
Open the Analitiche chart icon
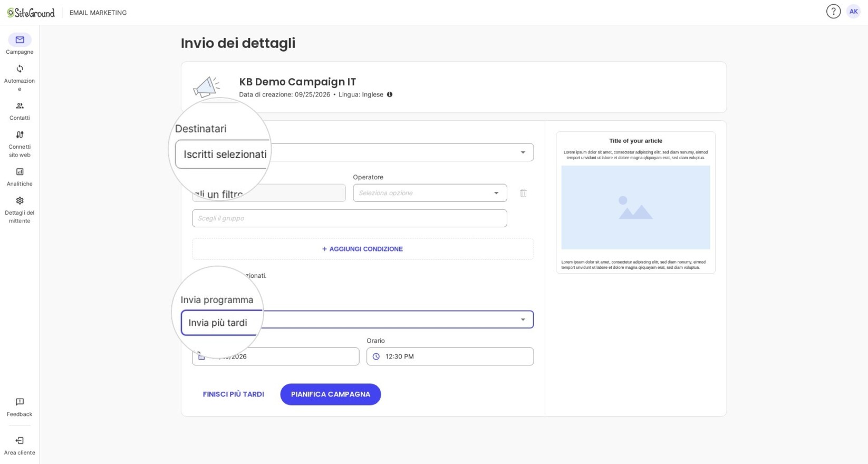(x=20, y=172)
